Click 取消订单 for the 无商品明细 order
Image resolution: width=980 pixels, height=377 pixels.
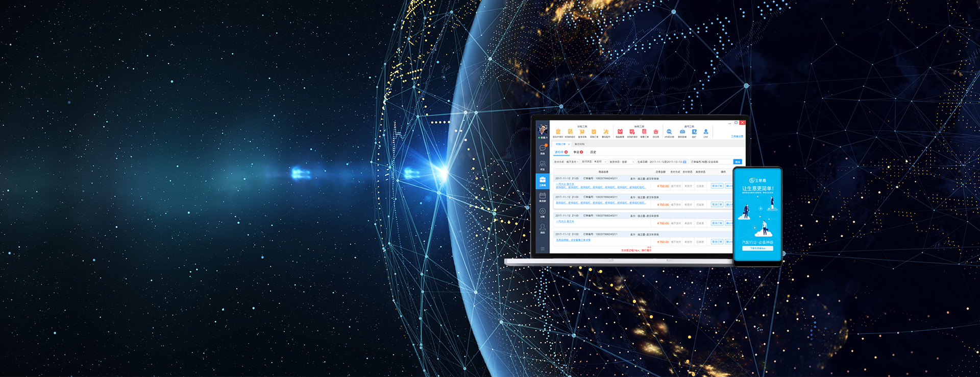point(717,242)
